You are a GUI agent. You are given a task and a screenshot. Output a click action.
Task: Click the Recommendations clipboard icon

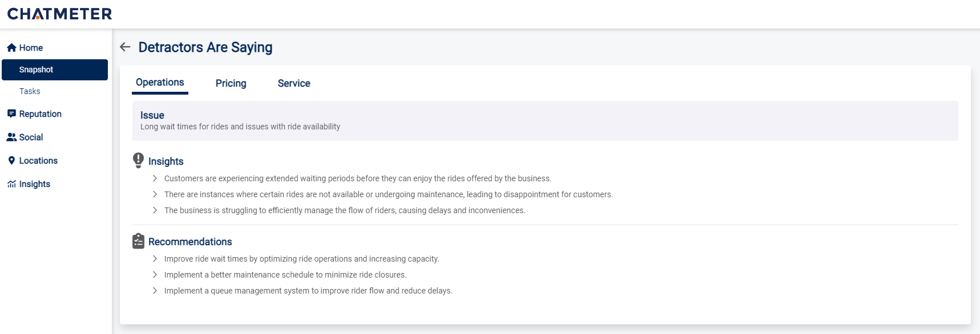point(138,241)
